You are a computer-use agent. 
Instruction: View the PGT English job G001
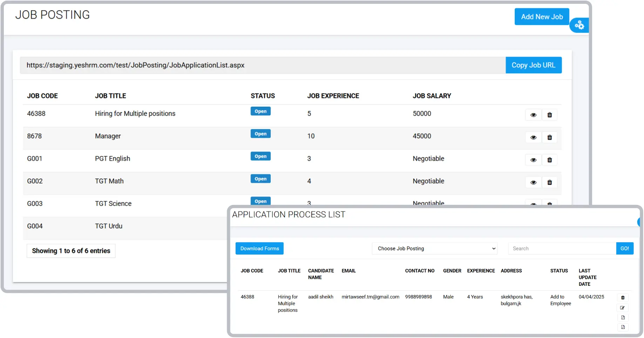(533, 160)
